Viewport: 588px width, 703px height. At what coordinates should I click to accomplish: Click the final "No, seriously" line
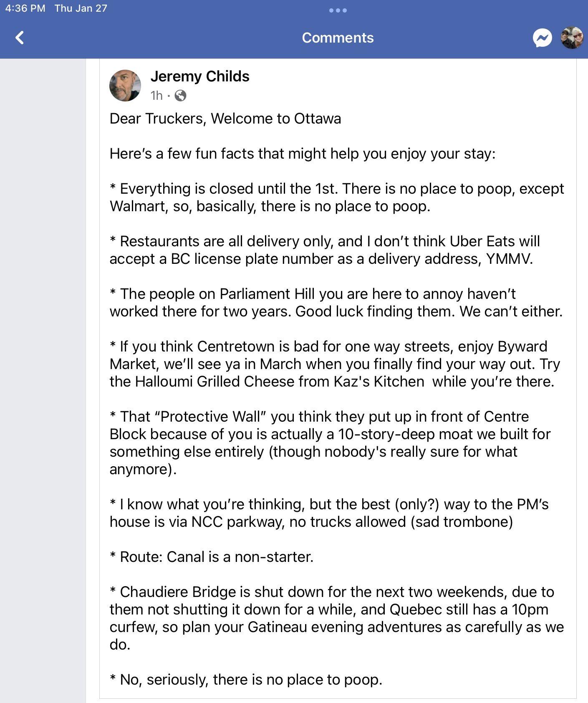click(246, 680)
